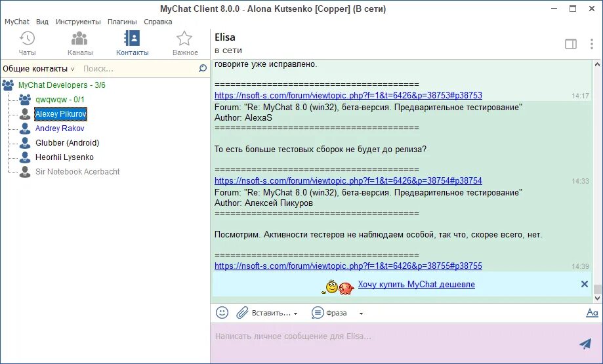This screenshot has width=603, height=364.
Task: Open the Вид menu
Action: pos(42,22)
